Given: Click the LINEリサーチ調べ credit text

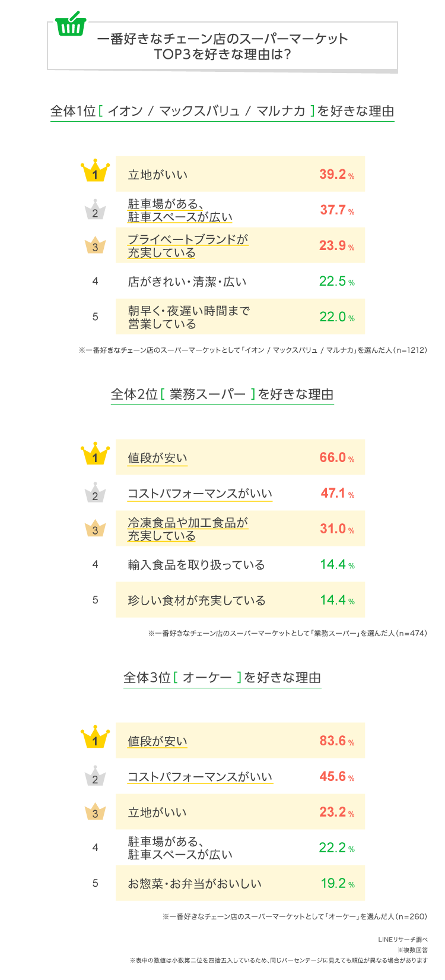Looking at the screenshot, I should click(x=402, y=940).
